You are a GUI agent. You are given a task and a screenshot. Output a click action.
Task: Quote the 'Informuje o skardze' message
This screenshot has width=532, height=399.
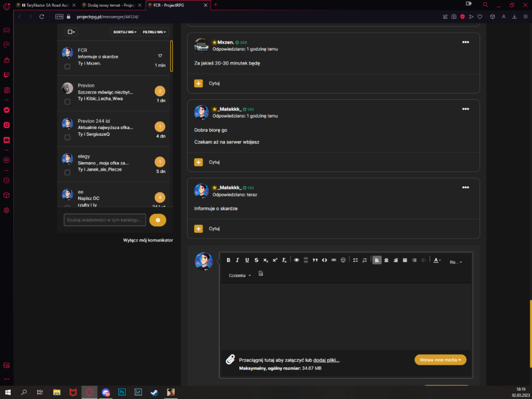pyautogui.click(x=214, y=229)
